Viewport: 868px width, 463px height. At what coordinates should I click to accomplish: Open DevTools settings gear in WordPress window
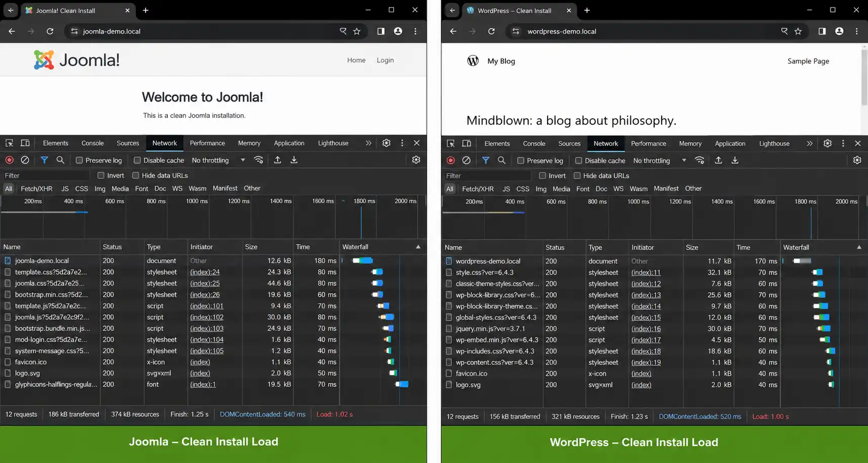[x=828, y=144]
